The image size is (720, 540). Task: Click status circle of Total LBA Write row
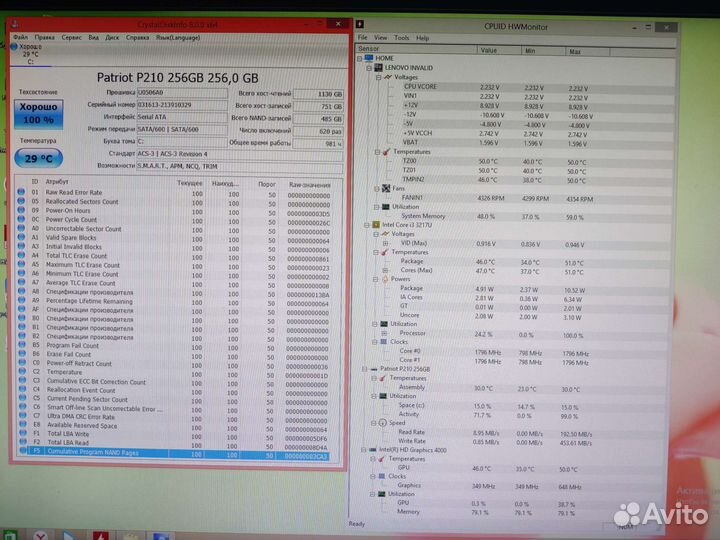22,433
